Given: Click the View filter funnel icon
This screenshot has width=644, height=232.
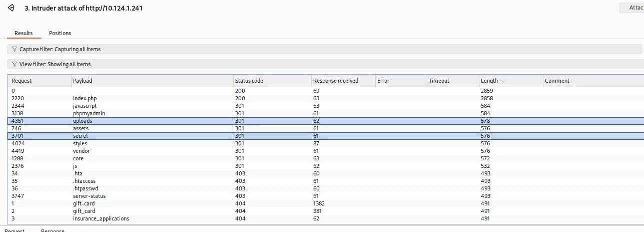Looking at the screenshot, I should pos(14,64).
